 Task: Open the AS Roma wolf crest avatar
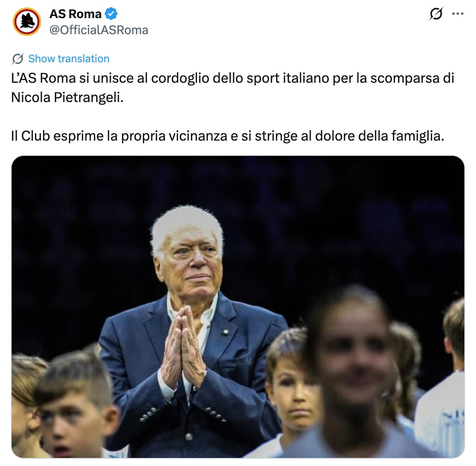(x=27, y=22)
